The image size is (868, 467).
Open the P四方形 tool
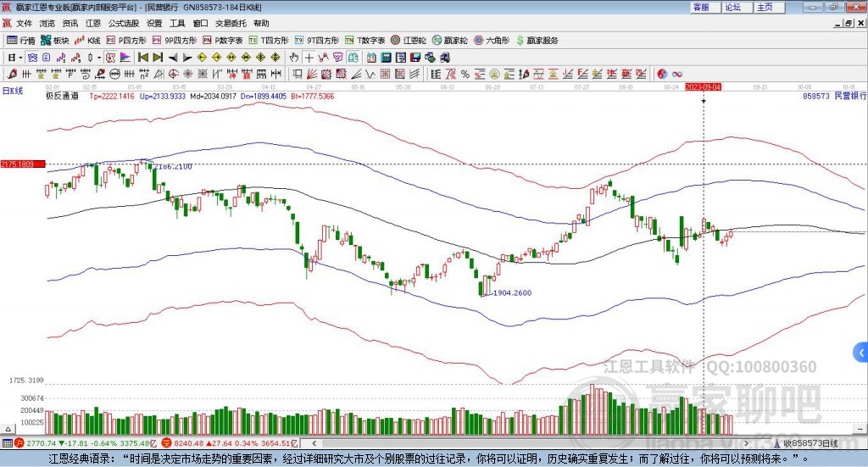click(x=126, y=41)
